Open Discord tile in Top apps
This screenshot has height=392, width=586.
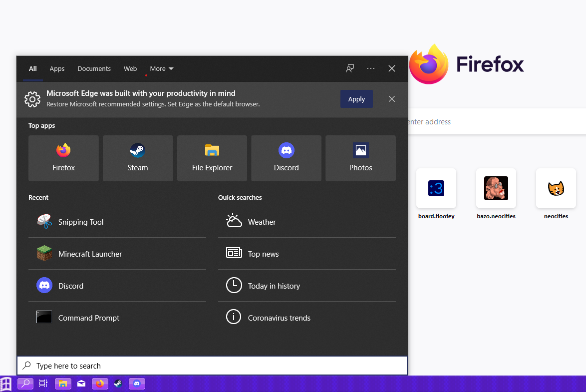click(x=287, y=158)
